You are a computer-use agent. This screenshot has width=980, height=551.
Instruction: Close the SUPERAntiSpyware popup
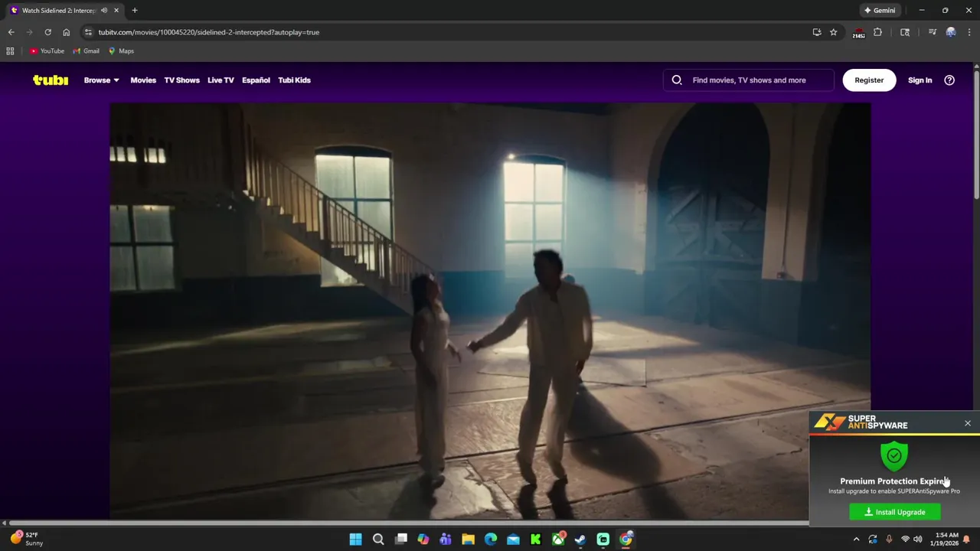968,423
